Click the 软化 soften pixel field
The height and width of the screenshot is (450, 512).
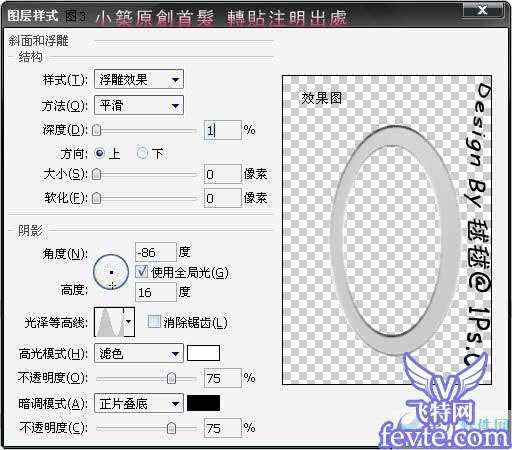tap(222, 198)
